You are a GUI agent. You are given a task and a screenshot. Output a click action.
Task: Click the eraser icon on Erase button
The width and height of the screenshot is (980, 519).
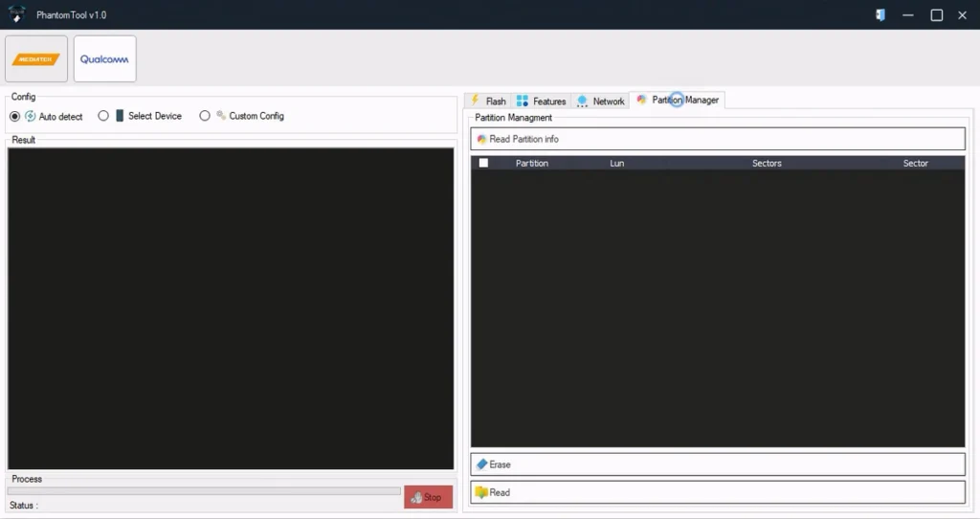[x=481, y=464]
